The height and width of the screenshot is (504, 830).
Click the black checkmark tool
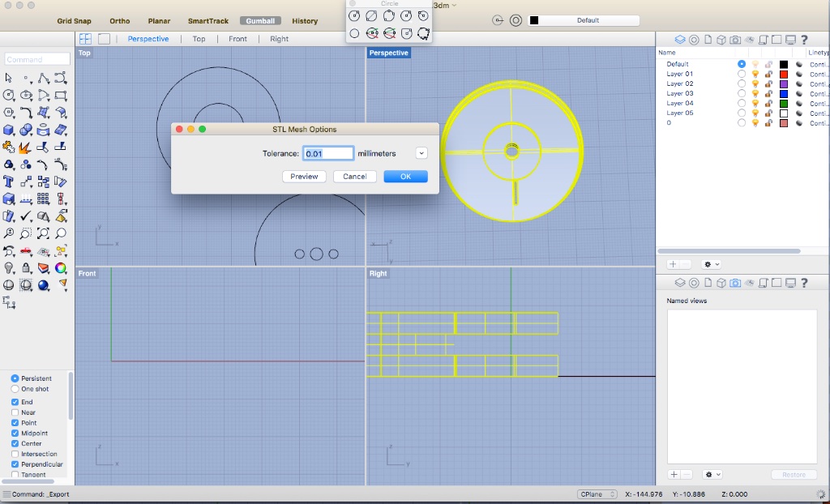pos(26,216)
